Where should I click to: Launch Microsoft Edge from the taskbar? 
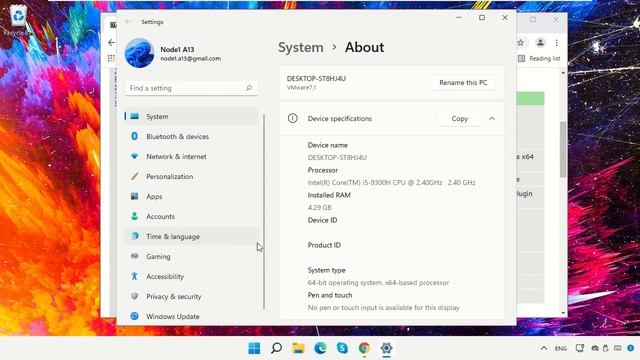tap(320, 348)
